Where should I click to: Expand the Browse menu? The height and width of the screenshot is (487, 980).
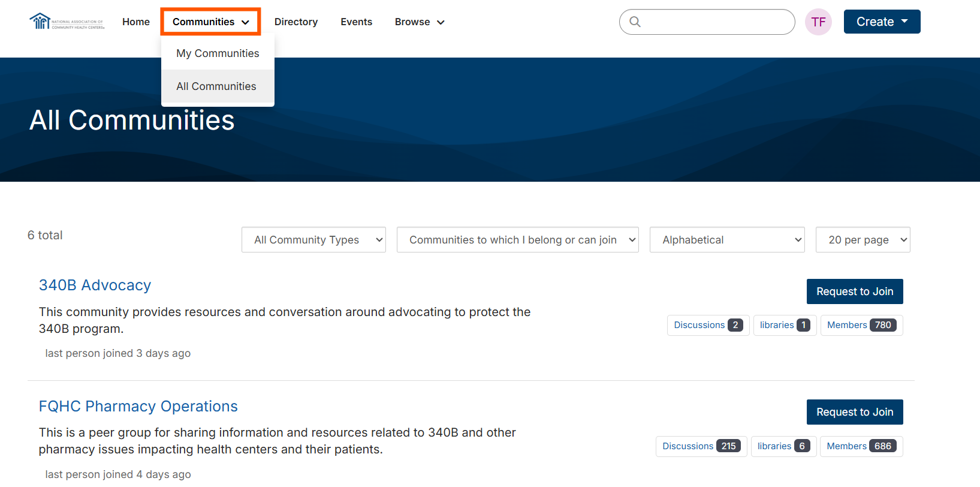(420, 22)
